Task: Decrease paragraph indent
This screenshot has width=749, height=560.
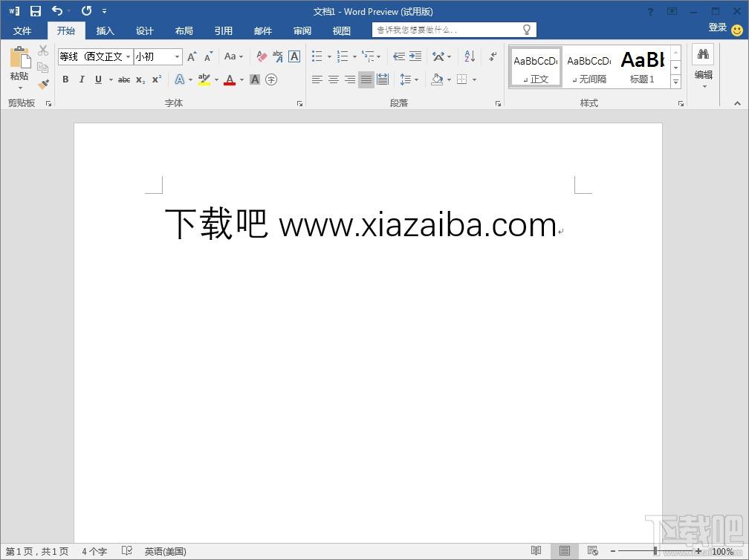Action: point(399,56)
